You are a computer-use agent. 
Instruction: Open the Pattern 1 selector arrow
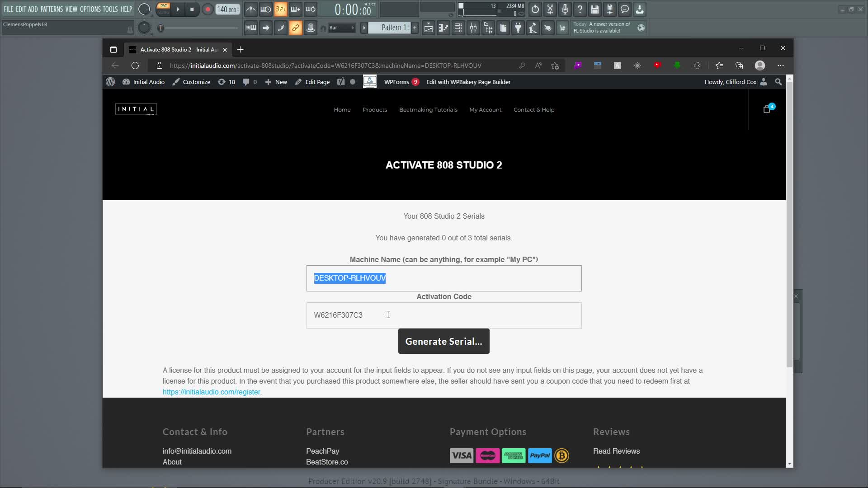coord(364,28)
